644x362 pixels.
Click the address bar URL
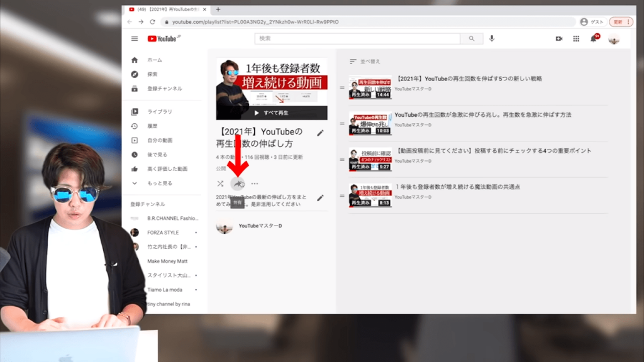(255, 22)
